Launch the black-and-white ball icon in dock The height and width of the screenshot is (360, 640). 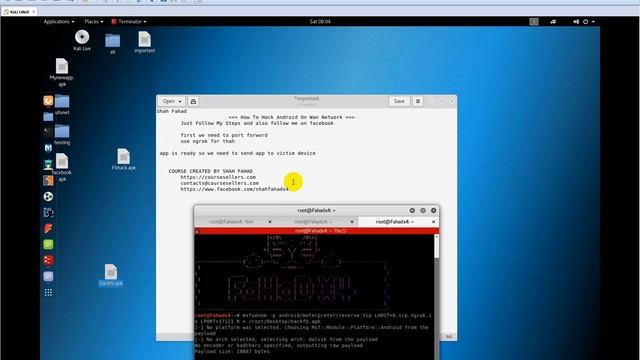click(x=48, y=196)
